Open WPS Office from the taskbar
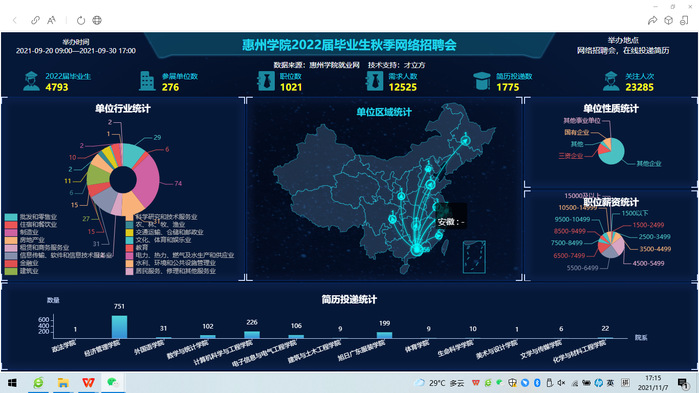 (x=88, y=382)
